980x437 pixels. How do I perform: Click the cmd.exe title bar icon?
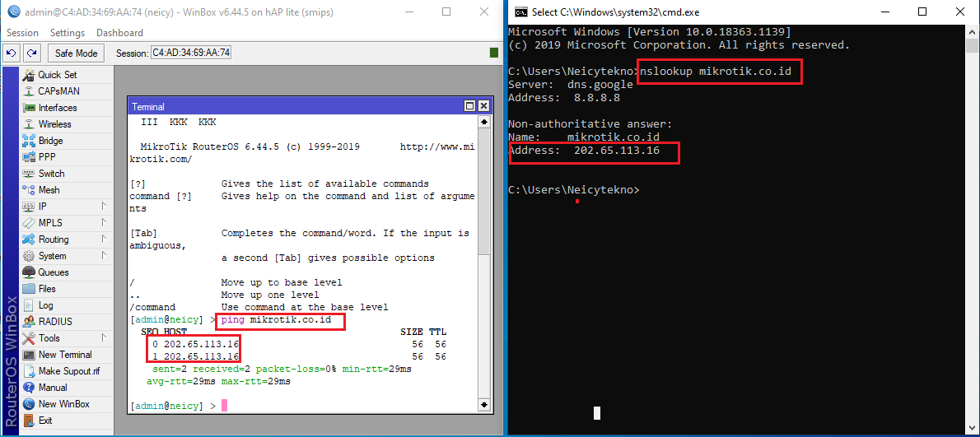(x=520, y=12)
